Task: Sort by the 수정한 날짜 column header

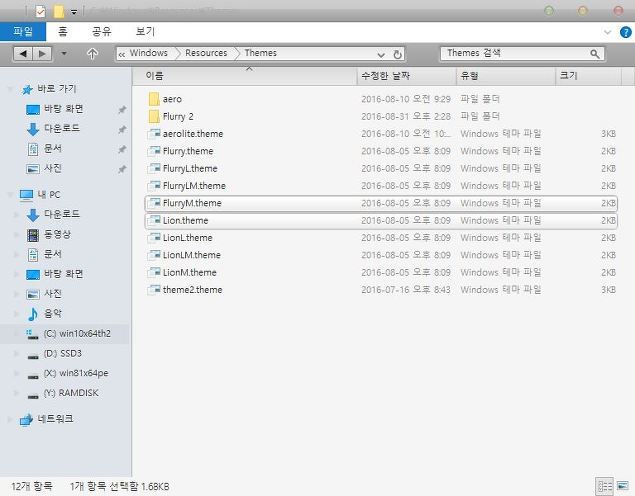Action: [x=407, y=76]
